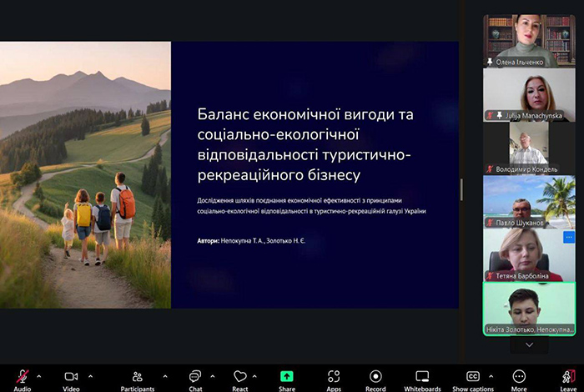The width and height of the screenshot is (584, 392).
Task: Open the Apps panel
Action: pos(334,377)
